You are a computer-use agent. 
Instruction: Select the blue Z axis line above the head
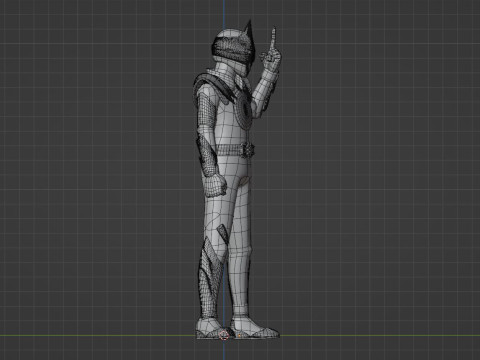[224, 14]
